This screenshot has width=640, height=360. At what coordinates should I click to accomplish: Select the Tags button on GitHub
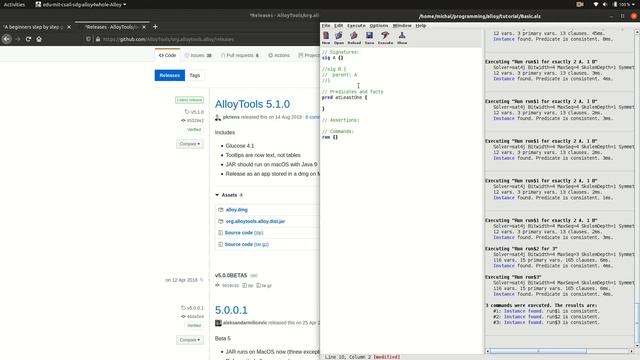click(195, 76)
